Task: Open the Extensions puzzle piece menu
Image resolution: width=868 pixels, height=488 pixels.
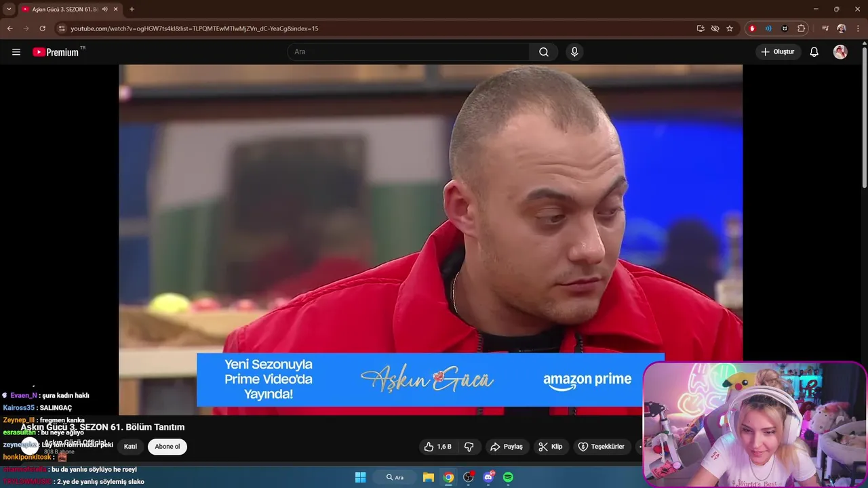Action: [x=801, y=28]
